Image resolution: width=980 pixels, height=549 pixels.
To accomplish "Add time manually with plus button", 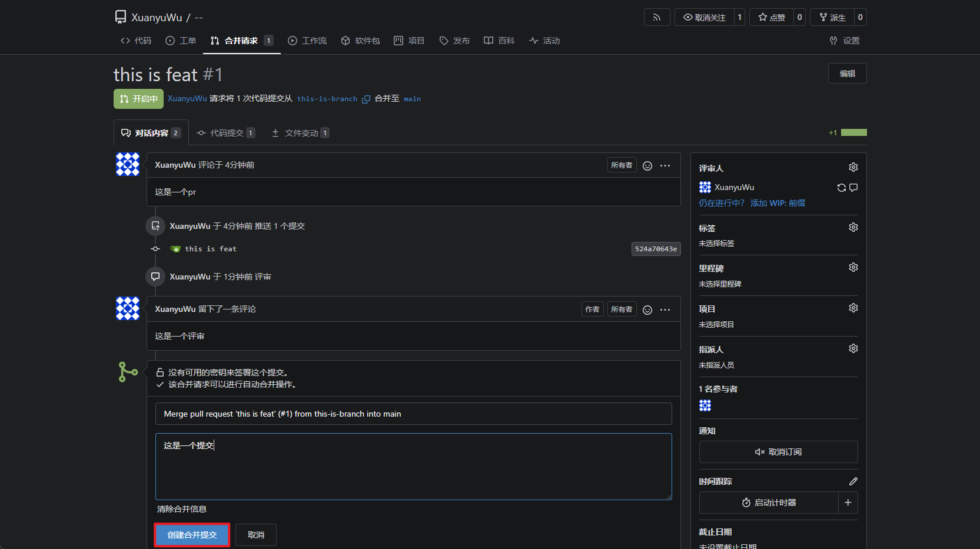I will click(x=848, y=503).
